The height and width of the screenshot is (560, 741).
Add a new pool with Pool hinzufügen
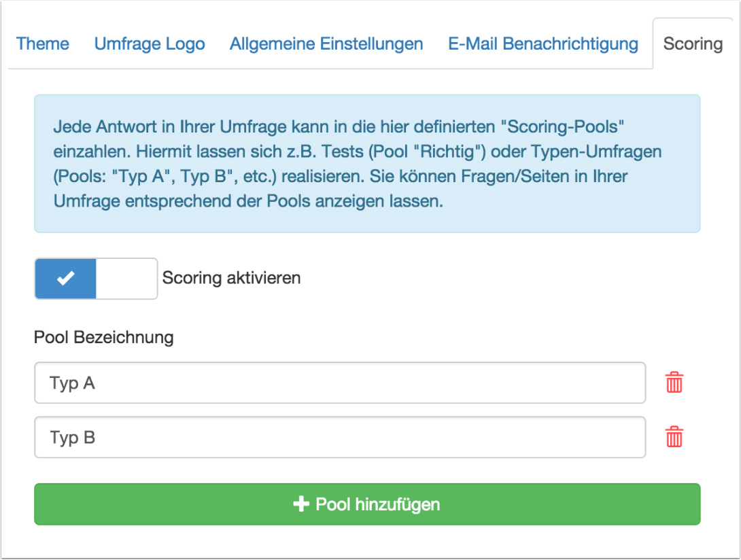pos(367,504)
